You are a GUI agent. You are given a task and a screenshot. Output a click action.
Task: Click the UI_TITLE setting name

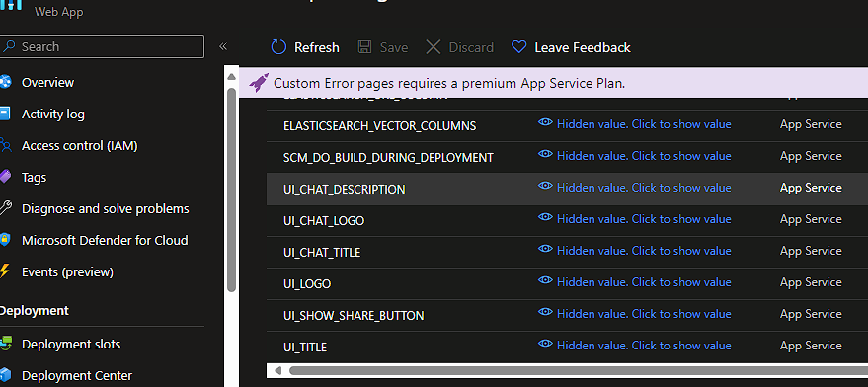tap(305, 348)
